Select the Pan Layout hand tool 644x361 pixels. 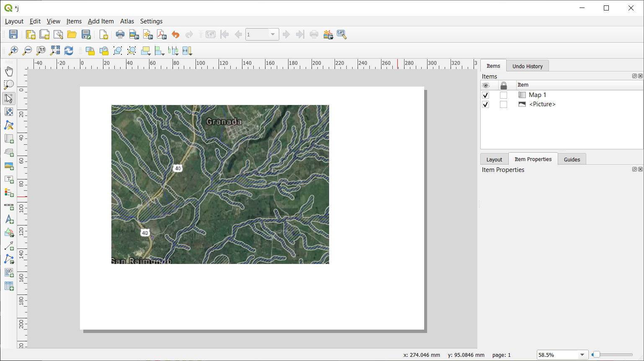[x=9, y=71]
